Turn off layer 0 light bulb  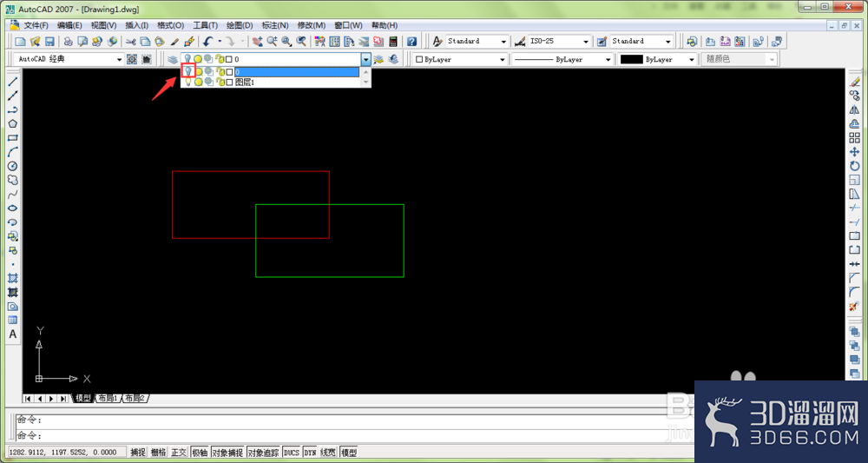[188, 71]
